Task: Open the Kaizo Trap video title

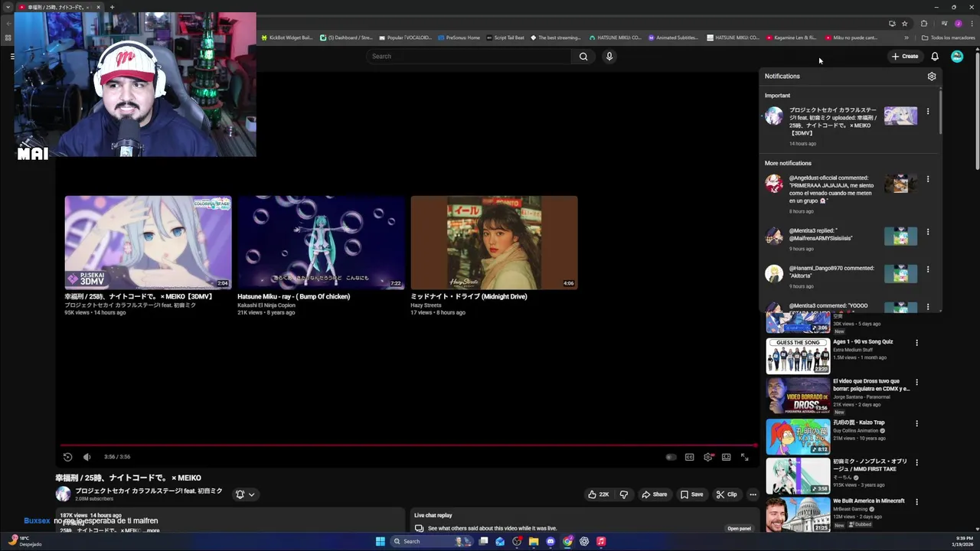Action: (858, 422)
